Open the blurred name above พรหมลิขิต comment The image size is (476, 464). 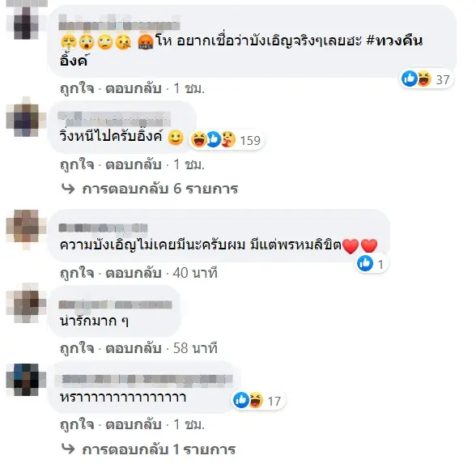(103, 228)
